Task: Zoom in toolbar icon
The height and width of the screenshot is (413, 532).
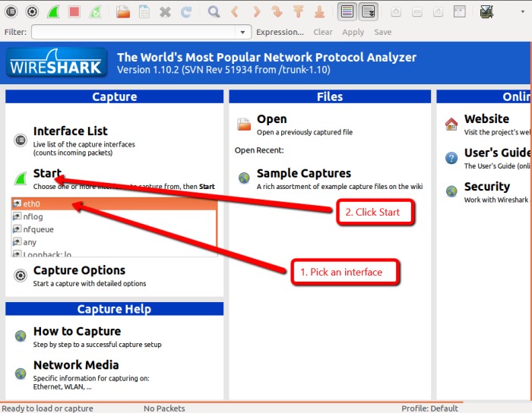Action: click(396, 12)
